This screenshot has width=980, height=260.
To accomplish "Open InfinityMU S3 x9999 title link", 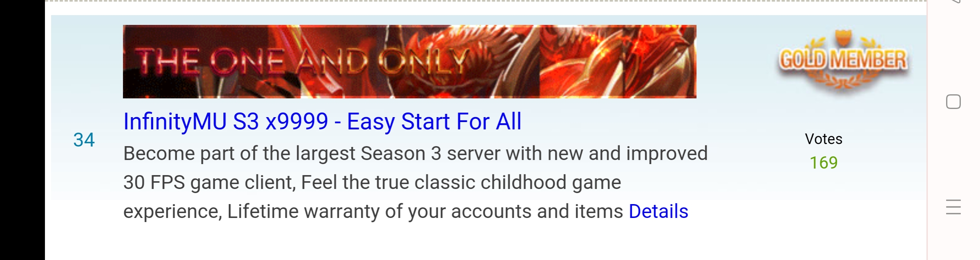I will click(x=322, y=121).
